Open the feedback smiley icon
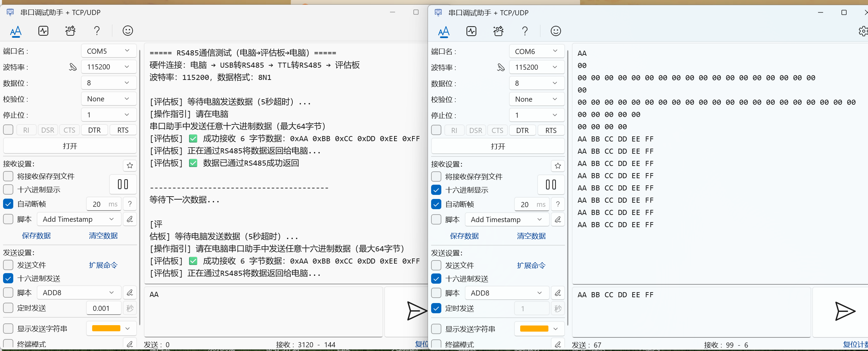868x351 pixels. (x=127, y=31)
